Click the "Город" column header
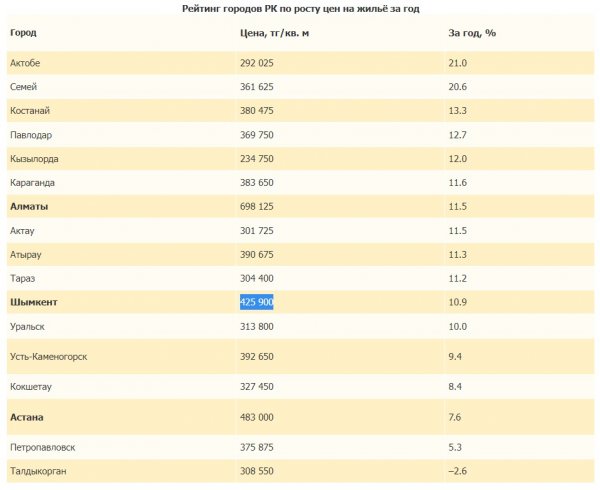 (24, 33)
